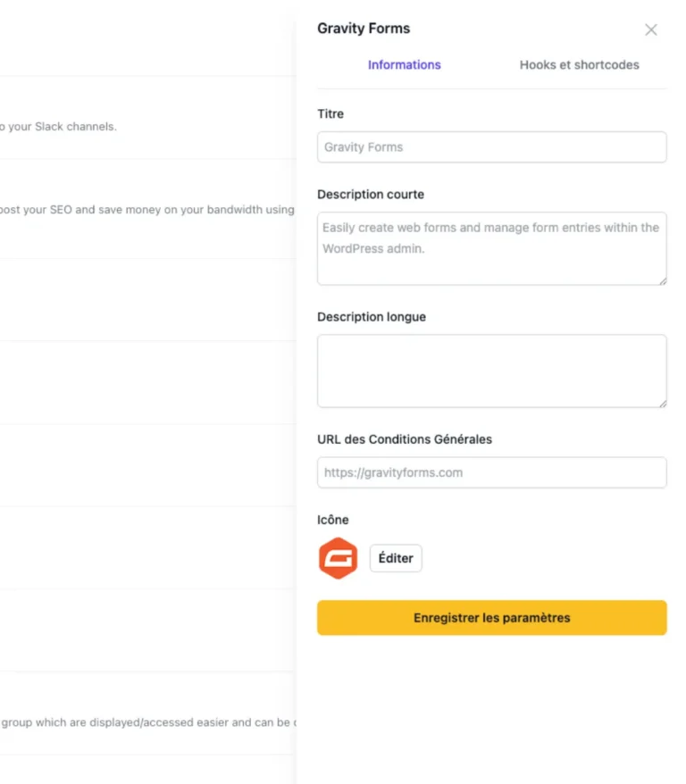
Task: Click the Gravity Forms panel heading
Action: 364,29
